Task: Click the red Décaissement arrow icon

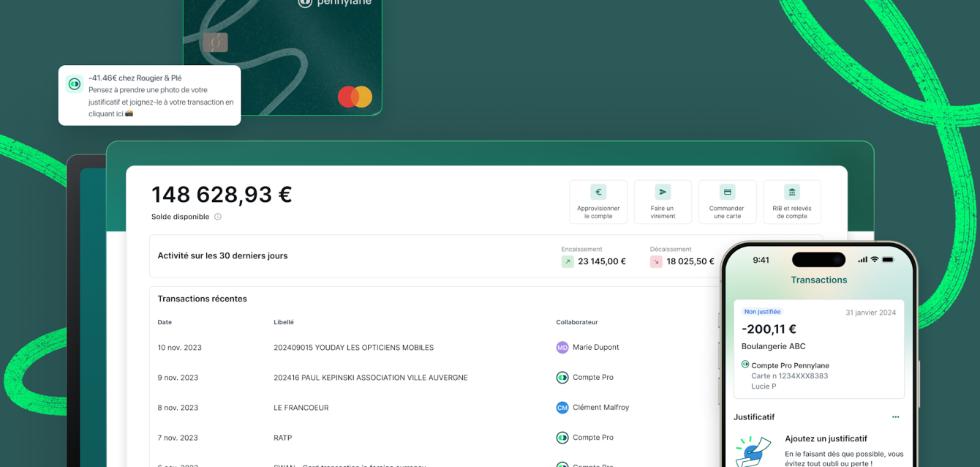Action: coord(656,261)
